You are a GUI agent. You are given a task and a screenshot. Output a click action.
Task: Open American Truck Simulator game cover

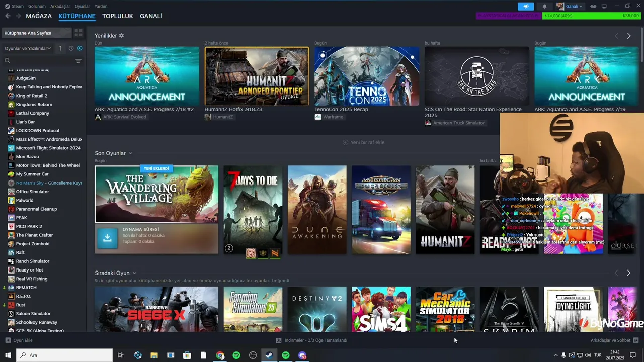click(381, 210)
